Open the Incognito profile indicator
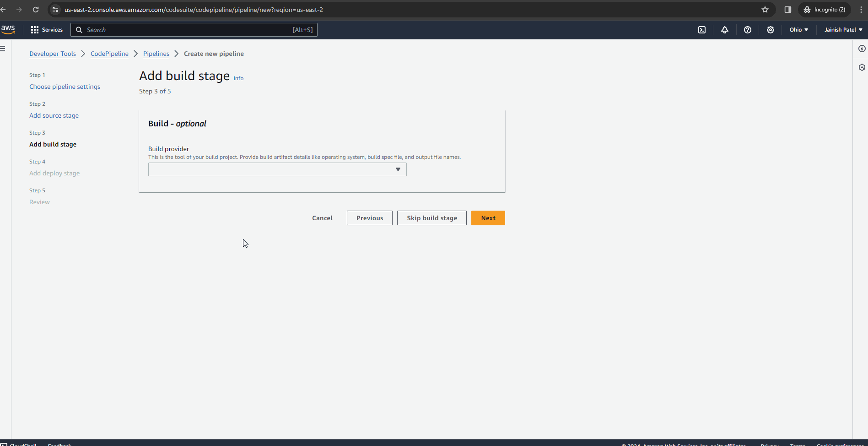 (x=824, y=9)
